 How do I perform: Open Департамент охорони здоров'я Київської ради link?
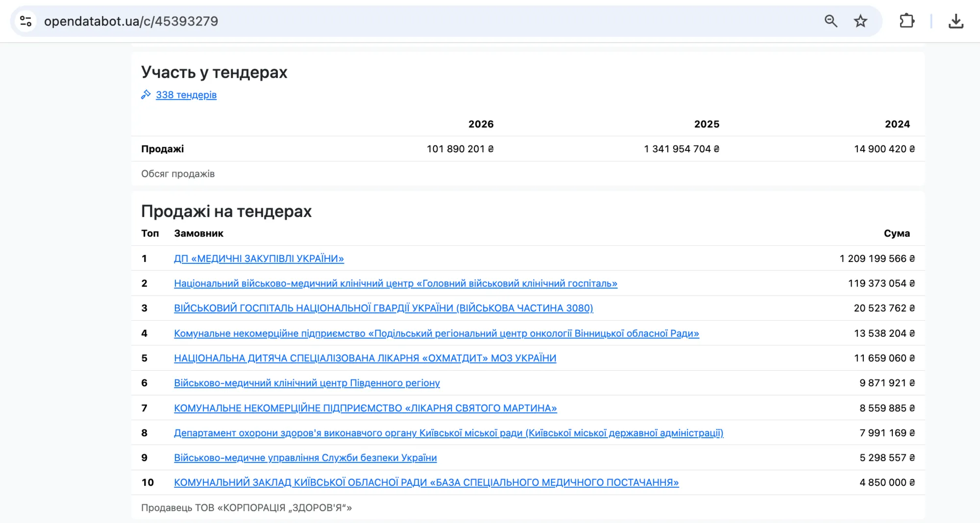[x=448, y=433]
